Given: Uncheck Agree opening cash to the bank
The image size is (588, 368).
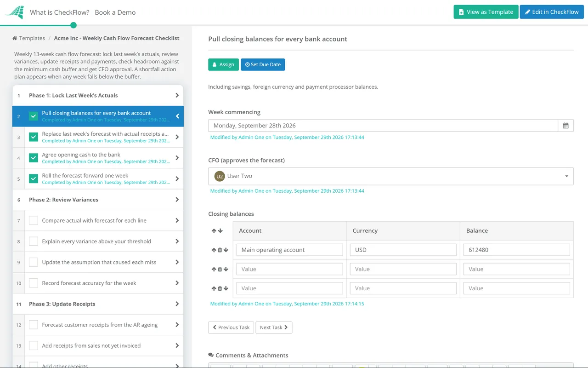Looking at the screenshot, I should tap(34, 158).
